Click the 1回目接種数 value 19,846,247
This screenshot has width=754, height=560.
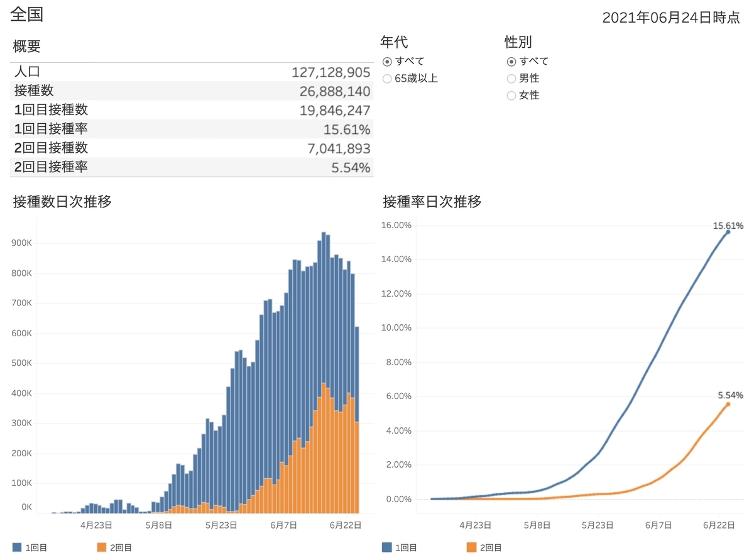335,111
